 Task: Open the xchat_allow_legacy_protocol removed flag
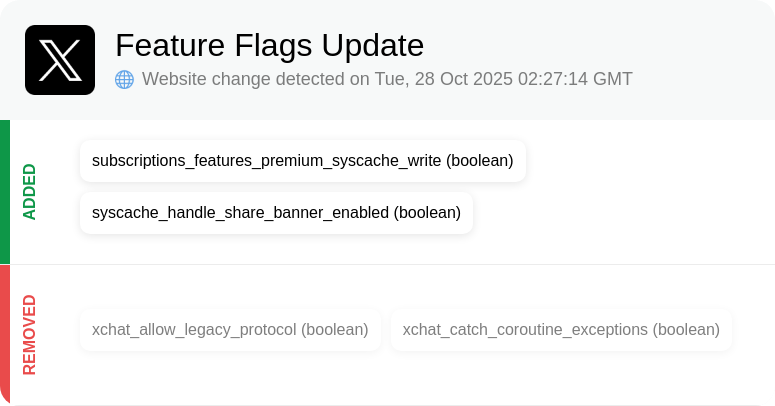[230, 330]
